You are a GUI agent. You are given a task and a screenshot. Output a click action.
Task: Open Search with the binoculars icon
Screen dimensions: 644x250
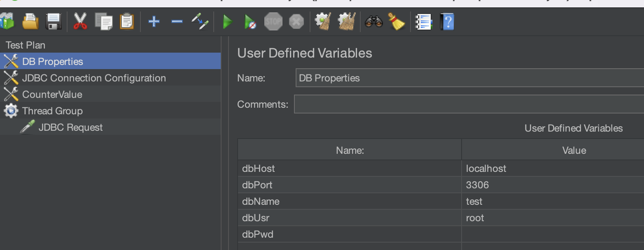373,21
